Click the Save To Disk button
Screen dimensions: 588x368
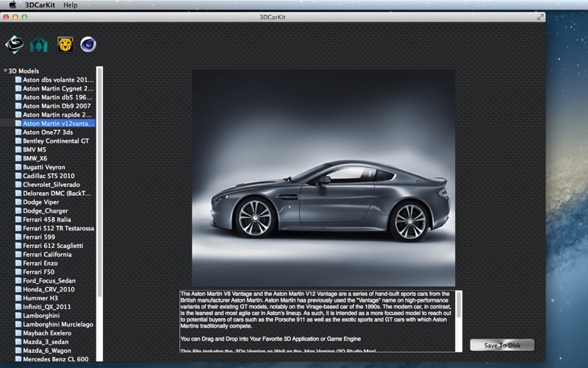click(x=502, y=345)
